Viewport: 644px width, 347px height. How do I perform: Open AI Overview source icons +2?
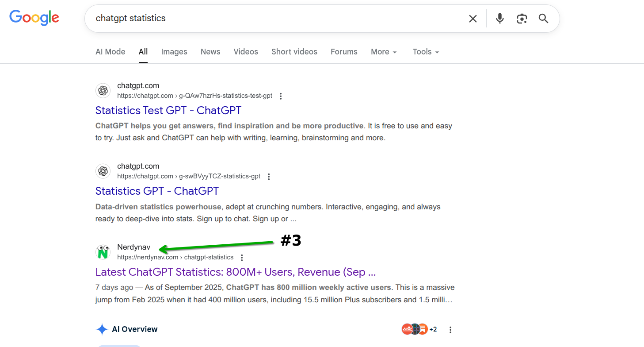(419, 329)
